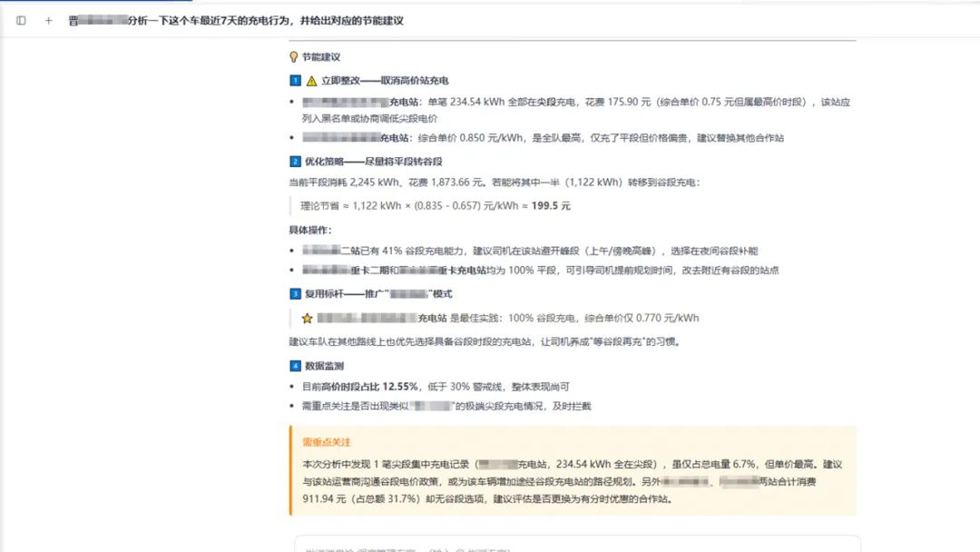This screenshot has height=552, width=980.
Task: Click the heading 数据监测
Action: point(324,366)
